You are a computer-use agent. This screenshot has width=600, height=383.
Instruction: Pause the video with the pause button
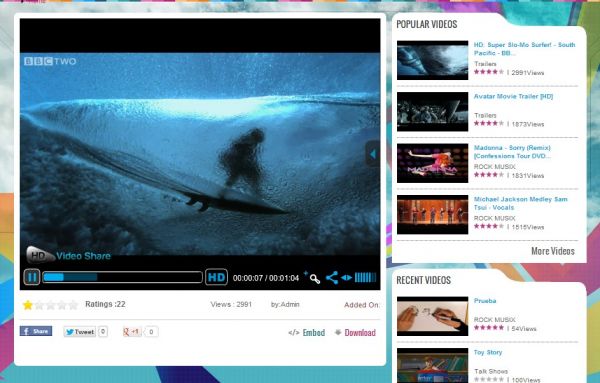(31, 277)
